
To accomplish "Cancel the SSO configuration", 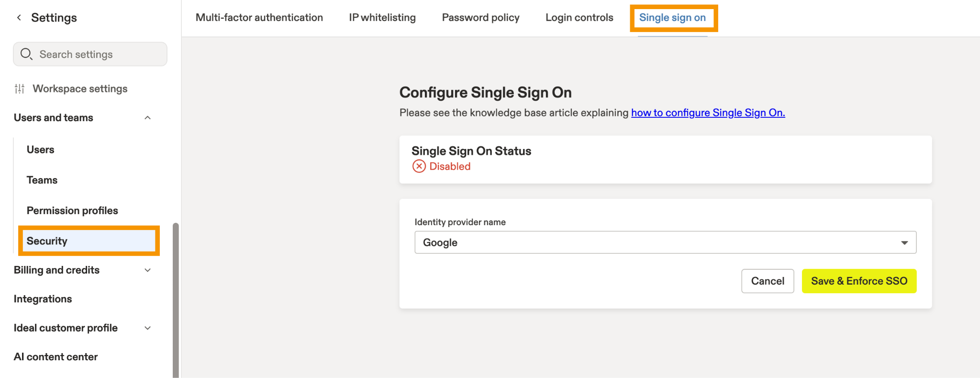I will (768, 281).
